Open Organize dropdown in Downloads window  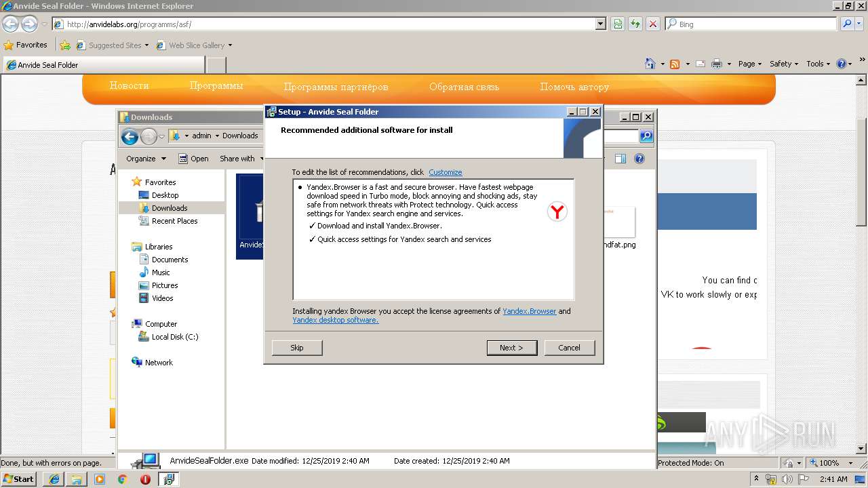(x=146, y=159)
